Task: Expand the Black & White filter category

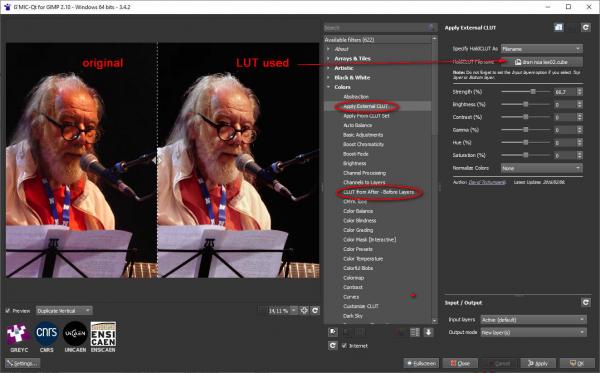Action: pyautogui.click(x=352, y=78)
